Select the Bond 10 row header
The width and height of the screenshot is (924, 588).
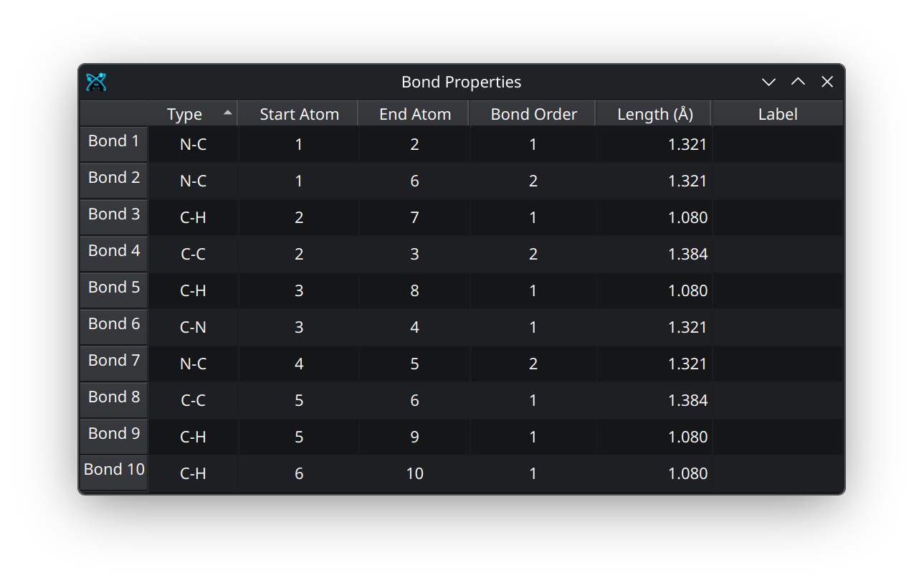tap(113, 470)
